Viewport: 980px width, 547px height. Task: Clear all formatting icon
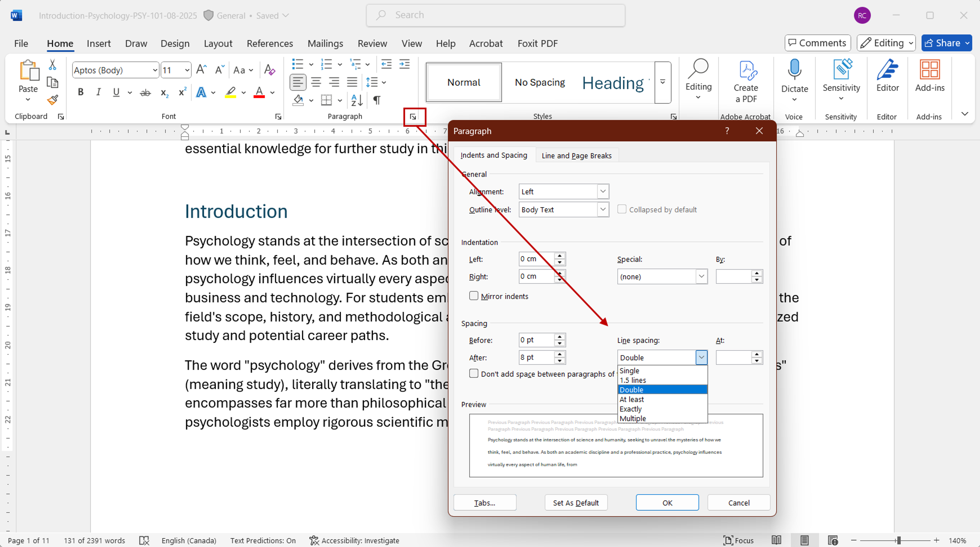[269, 70]
